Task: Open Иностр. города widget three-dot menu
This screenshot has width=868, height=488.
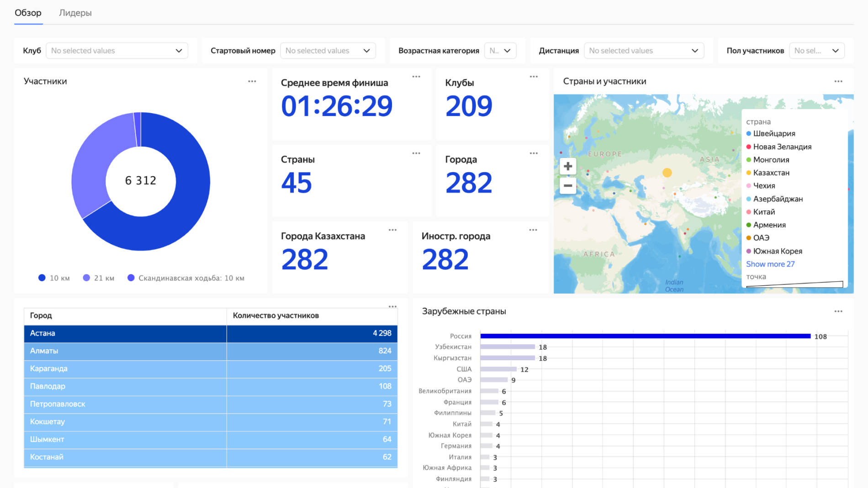Action: pos(533,230)
